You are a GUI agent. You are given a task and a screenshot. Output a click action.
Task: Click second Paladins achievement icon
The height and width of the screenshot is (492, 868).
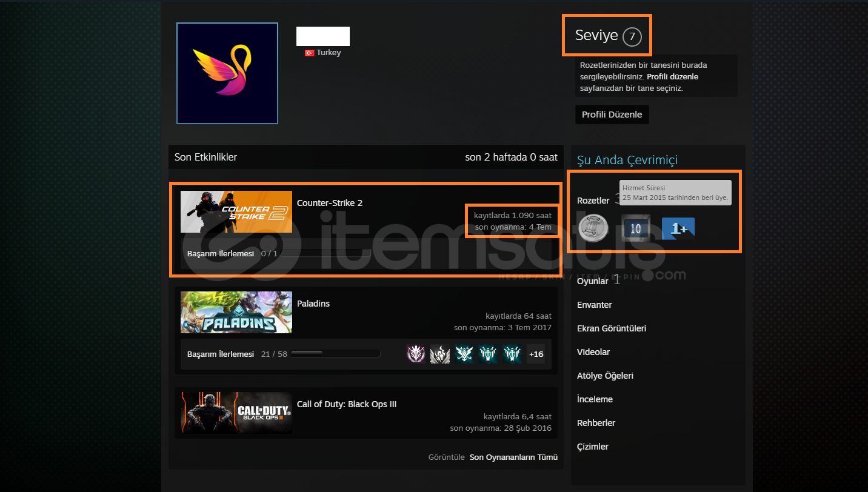440,354
